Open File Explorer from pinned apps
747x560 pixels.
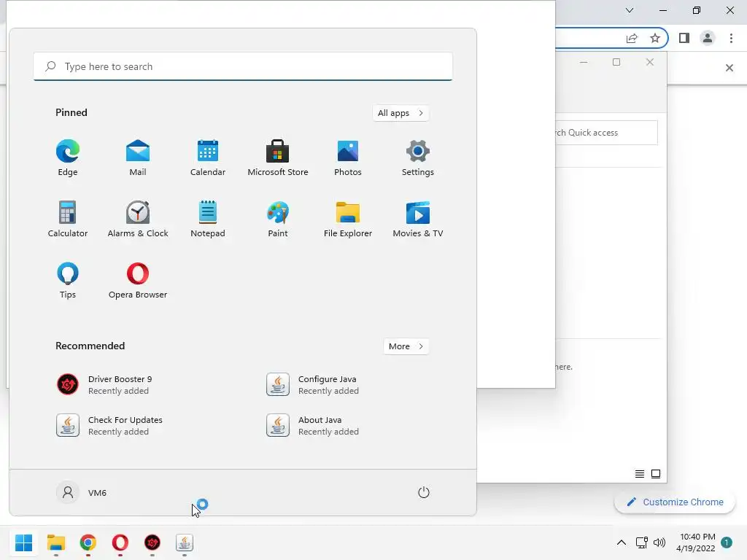tap(348, 219)
